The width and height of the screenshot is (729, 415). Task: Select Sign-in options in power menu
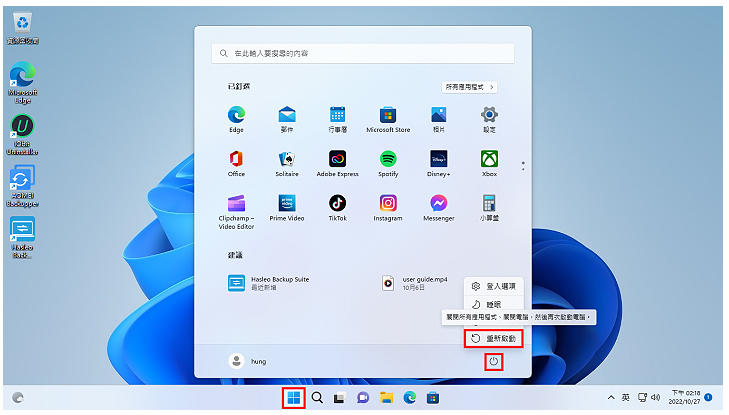493,286
